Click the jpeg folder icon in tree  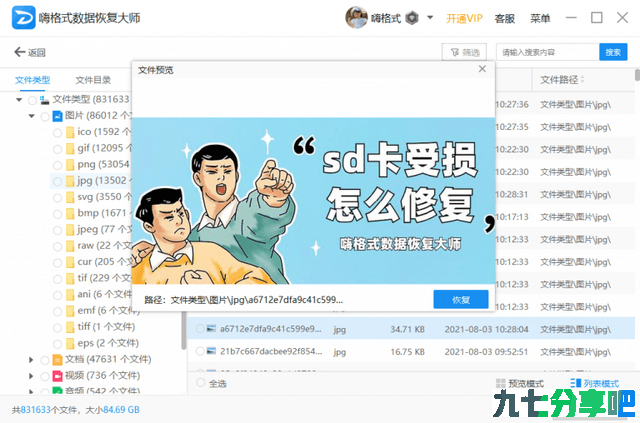(x=70, y=230)
